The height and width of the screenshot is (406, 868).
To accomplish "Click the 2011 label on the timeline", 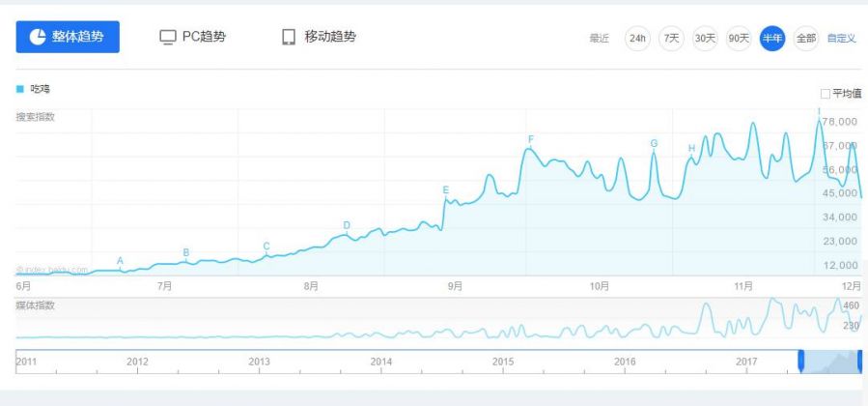I will point(27,362).
